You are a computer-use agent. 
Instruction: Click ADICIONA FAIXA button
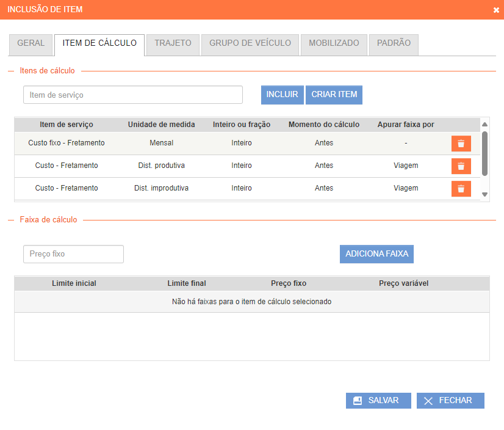pos(376,254)
